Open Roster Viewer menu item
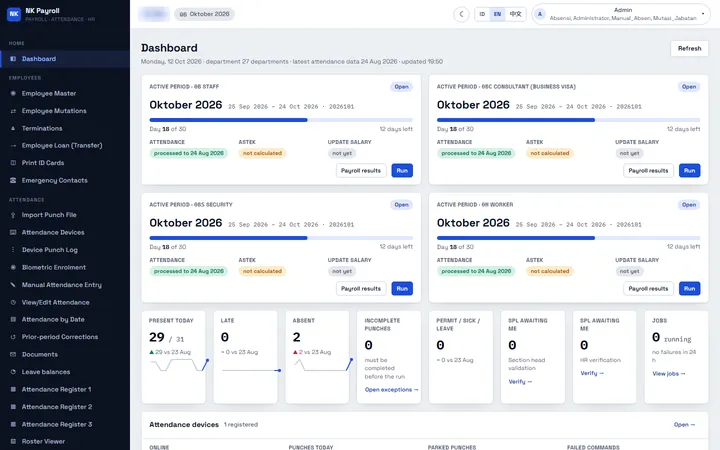This screenshot has width=720, height=450. (65, 441)
